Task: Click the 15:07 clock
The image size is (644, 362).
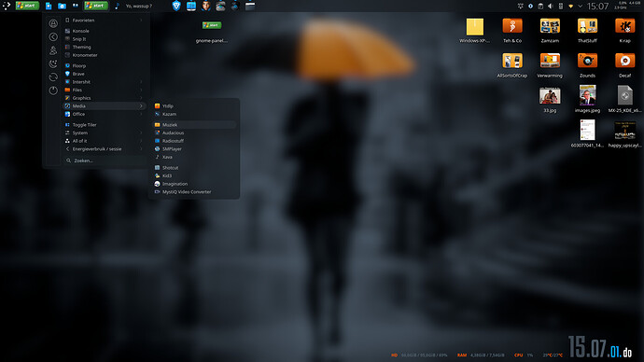Action: point(597,7)
